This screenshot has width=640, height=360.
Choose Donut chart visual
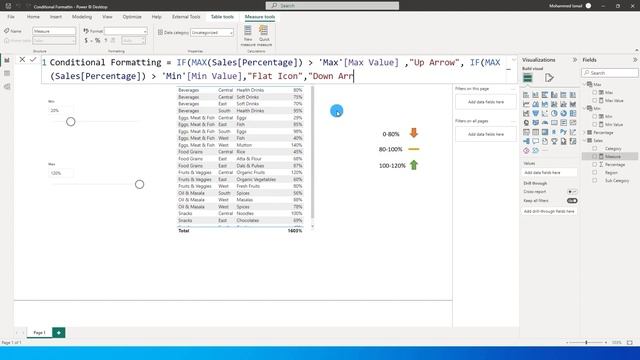coord(564,113)
